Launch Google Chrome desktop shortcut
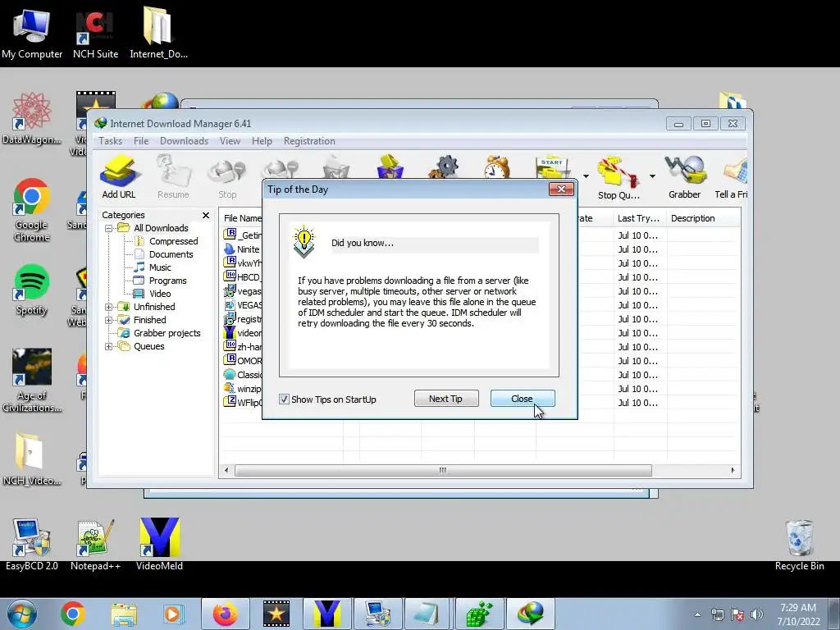This screenshot has height=630, width=840. [x=32, y=210]
